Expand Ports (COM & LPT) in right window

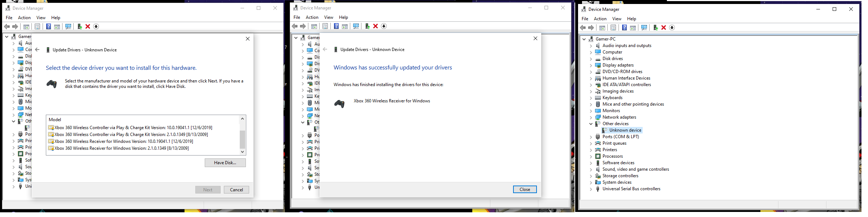click(x=591, y=137)
